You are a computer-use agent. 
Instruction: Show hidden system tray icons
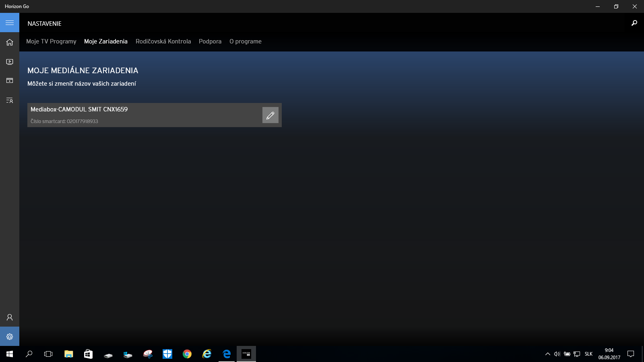(x=548, y=354)
